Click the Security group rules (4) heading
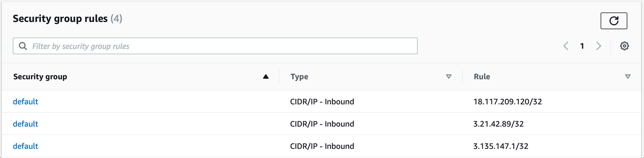644x158 pixels. click(x=67, y=19)
